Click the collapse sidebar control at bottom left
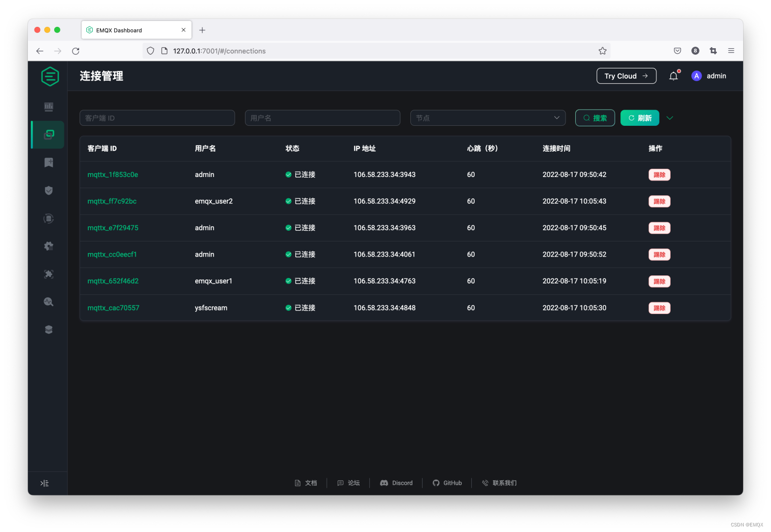The height and width of the screenshot is (532, 771). click(x=45, y=483)
